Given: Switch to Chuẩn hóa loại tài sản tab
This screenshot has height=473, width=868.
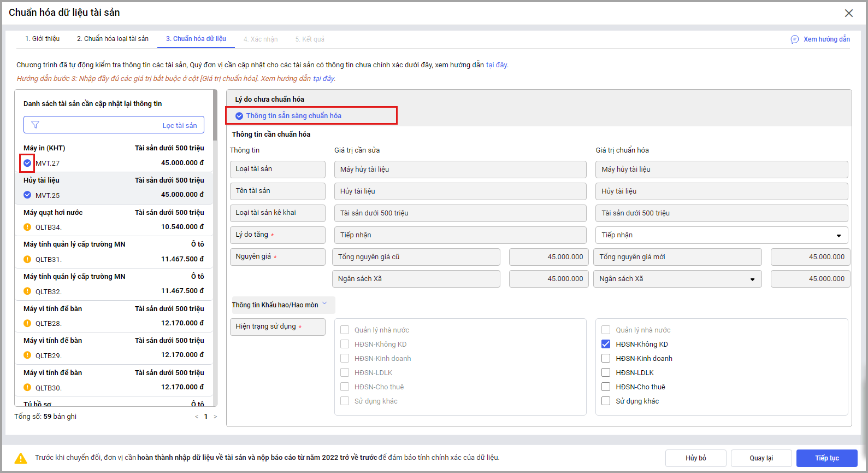Looking at the screenshot, I should [x=113, y=39].
